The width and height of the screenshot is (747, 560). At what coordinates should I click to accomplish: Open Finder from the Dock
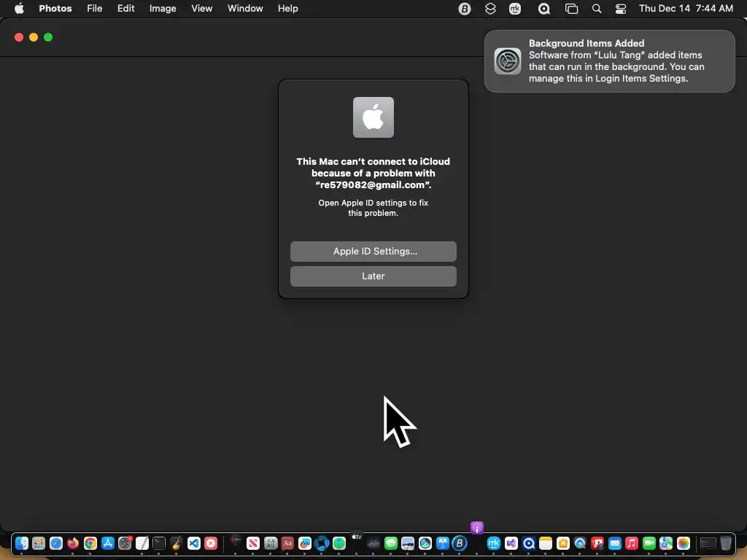point(22,543)
